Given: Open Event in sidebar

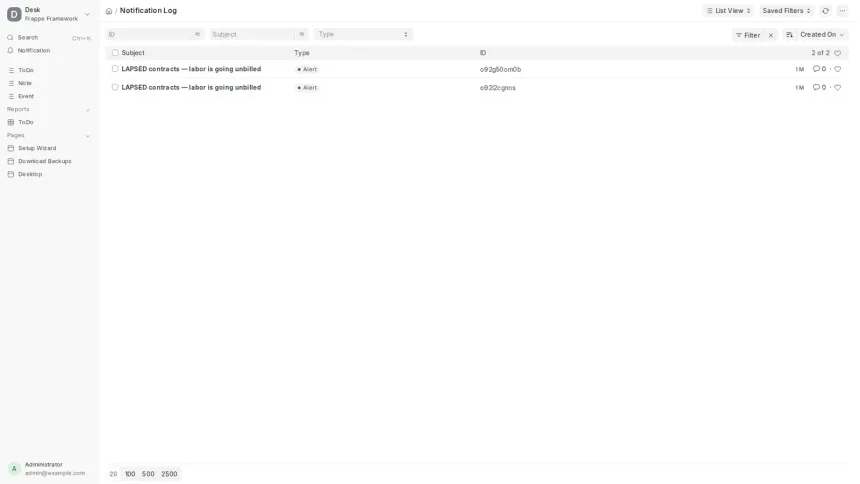Looking at the screenshot, I should (49, 97).
